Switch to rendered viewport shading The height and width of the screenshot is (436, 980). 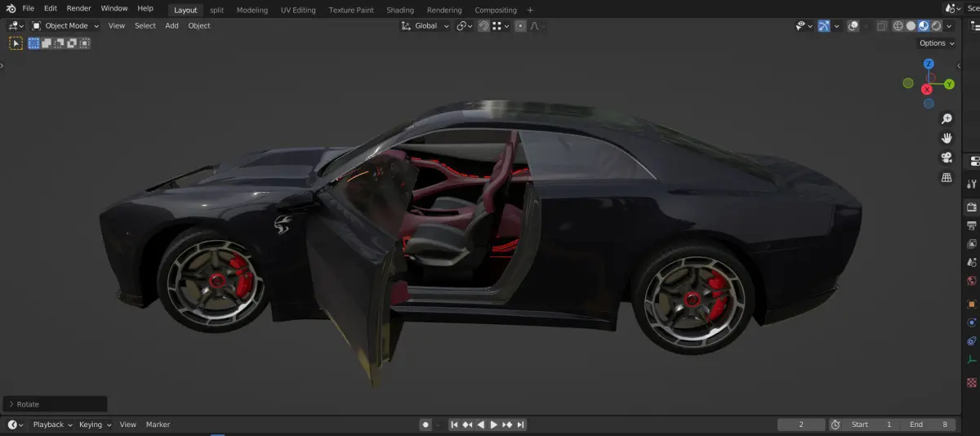point(936,25)
